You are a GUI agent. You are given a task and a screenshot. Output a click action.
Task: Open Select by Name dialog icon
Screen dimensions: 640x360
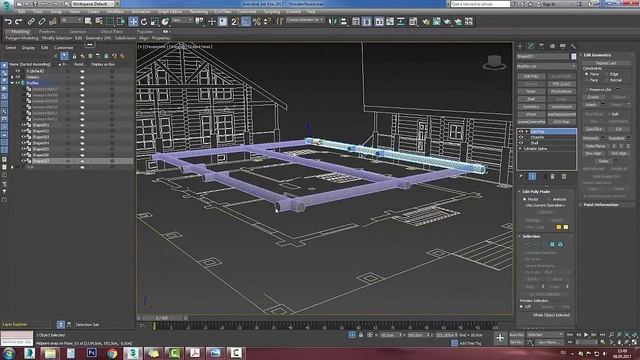99,21
